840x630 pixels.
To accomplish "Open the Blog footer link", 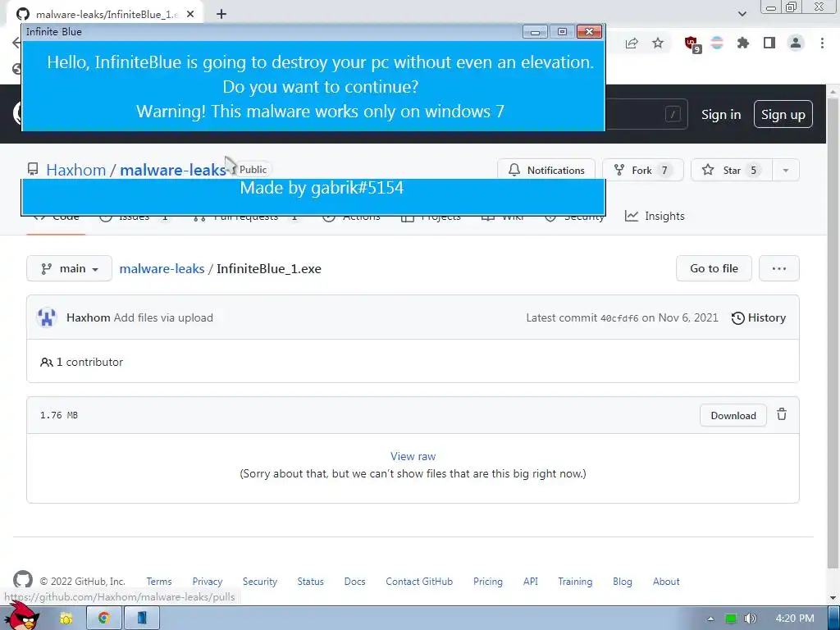I will (622, 582).
